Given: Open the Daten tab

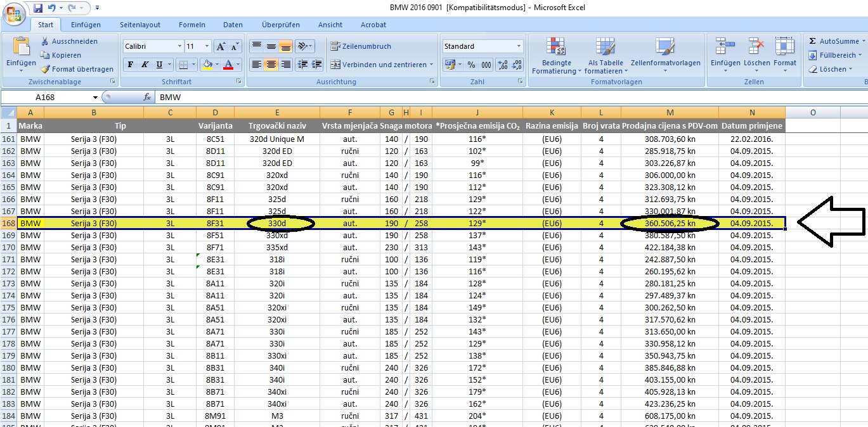Looking at the screenshot, I should tap(233, 25).
